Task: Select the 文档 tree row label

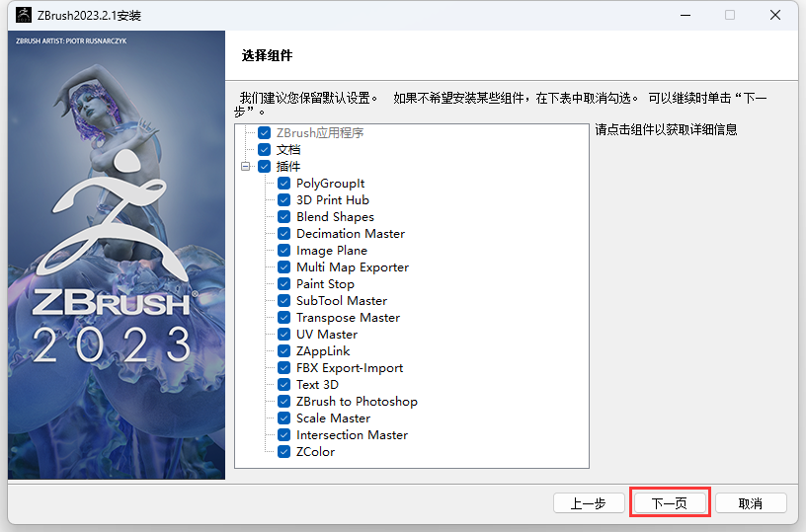Action: (288, 149)
